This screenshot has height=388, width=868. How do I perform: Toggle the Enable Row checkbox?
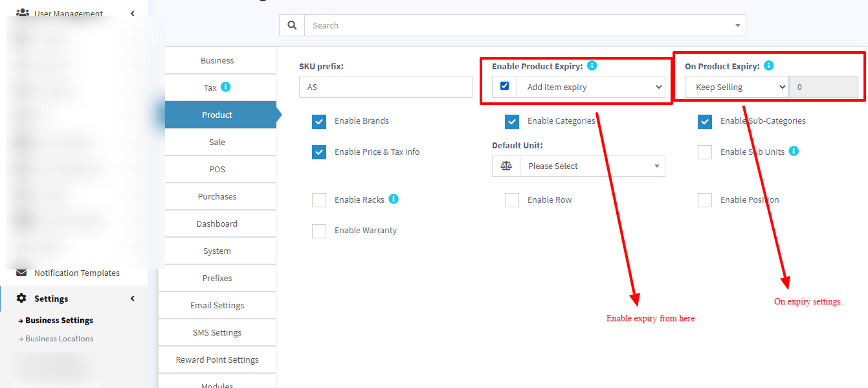pyautogui.click(x=512, y=200)
